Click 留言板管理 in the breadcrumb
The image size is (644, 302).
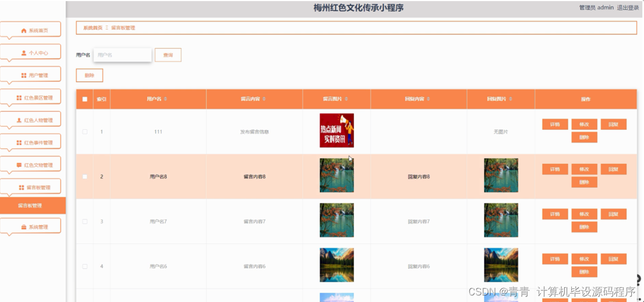123,28
